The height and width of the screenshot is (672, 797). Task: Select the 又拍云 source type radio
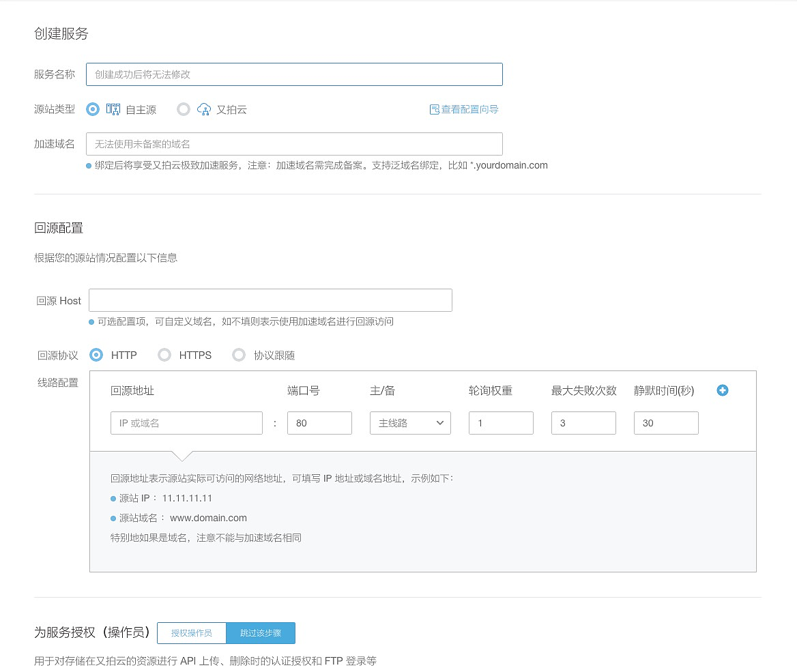click(x=184, y=109)
